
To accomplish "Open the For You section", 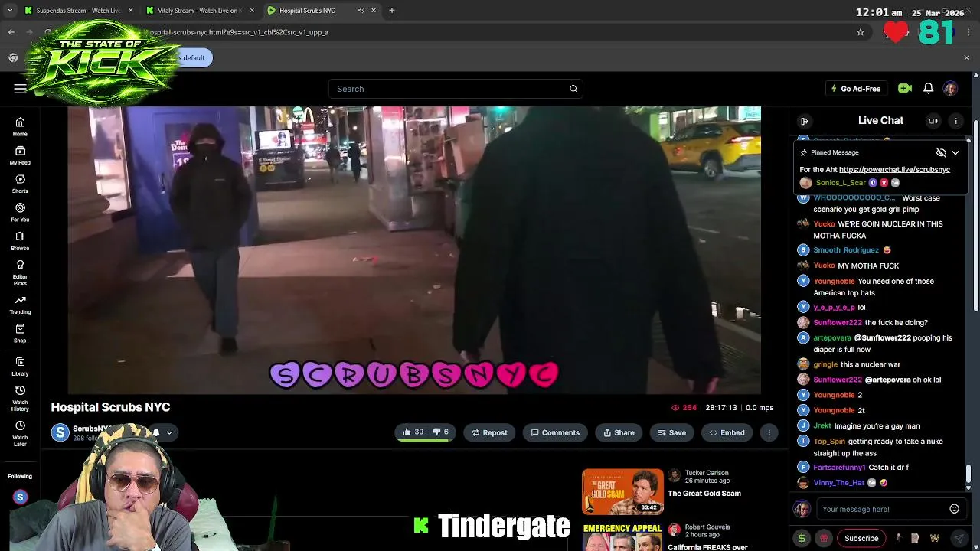I will point(20,212).
